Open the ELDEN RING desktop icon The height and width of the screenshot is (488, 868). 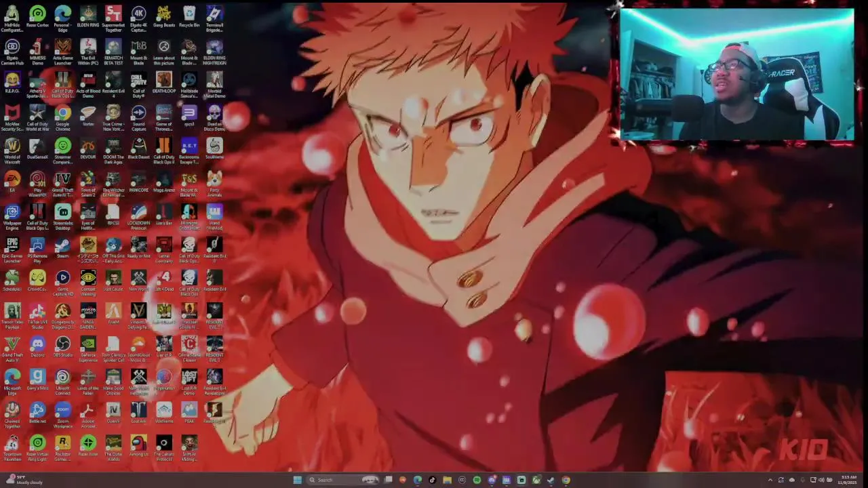(x=88, y=17)
